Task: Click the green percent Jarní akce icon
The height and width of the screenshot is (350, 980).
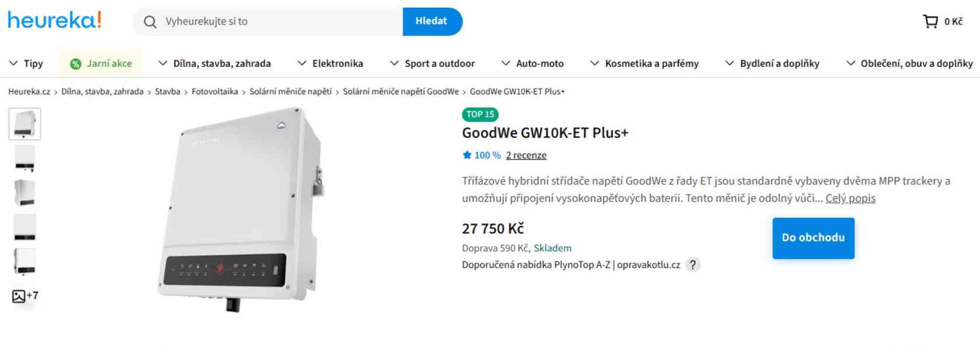Action: coord(75,63)
